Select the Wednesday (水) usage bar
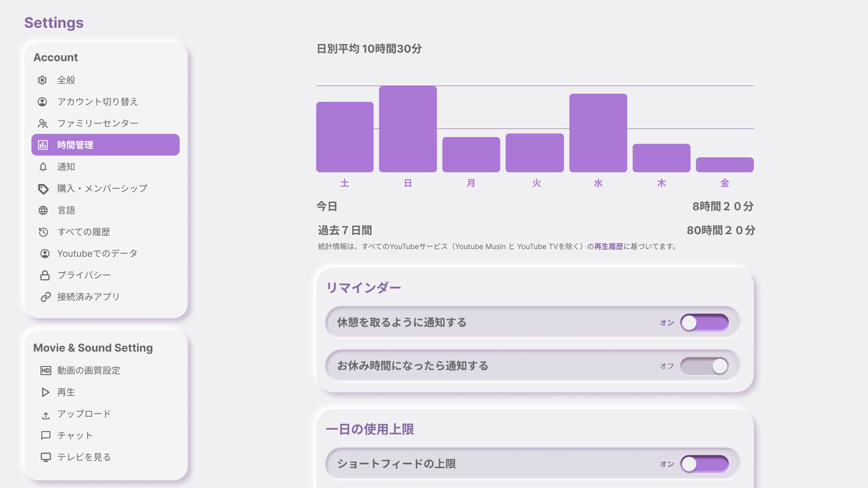This screenshot has height=488, width=868. coord(598,133)
